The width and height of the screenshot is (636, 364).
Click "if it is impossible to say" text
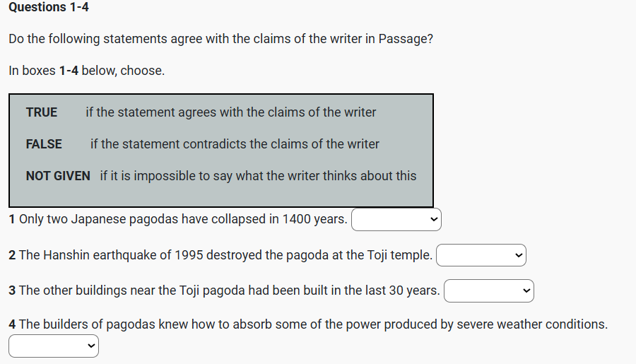(x=258, y=176)
